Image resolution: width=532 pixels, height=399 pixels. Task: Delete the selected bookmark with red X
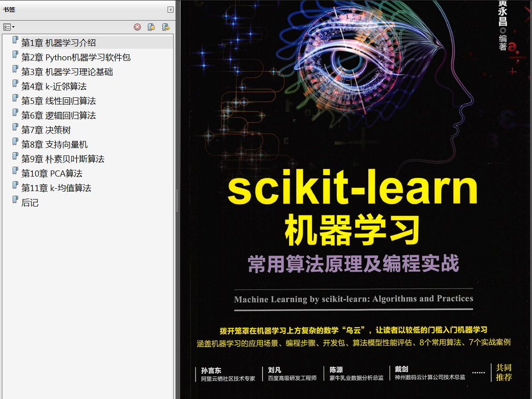coord(137,27)
